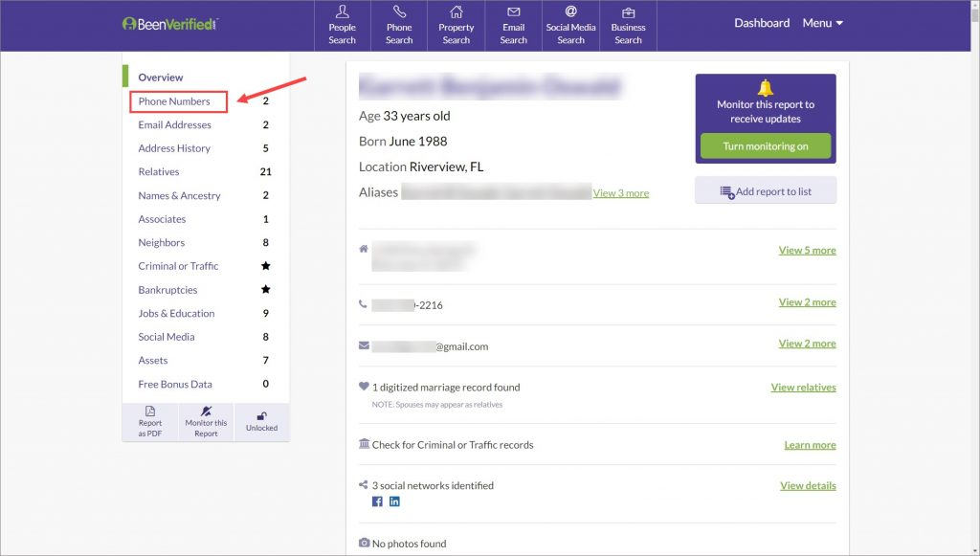Viewport: 980px width, 556px height.
Task: Click Location Riverview, FL text
Action: tap(421, 167)
